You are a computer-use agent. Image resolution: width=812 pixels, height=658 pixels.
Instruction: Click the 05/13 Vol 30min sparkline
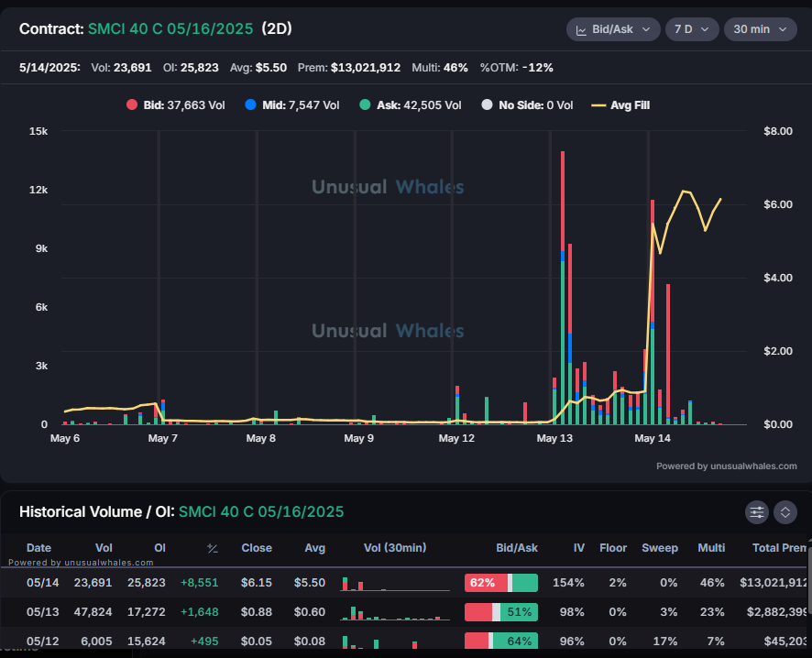pyautogui.click(x=395, y=612)
